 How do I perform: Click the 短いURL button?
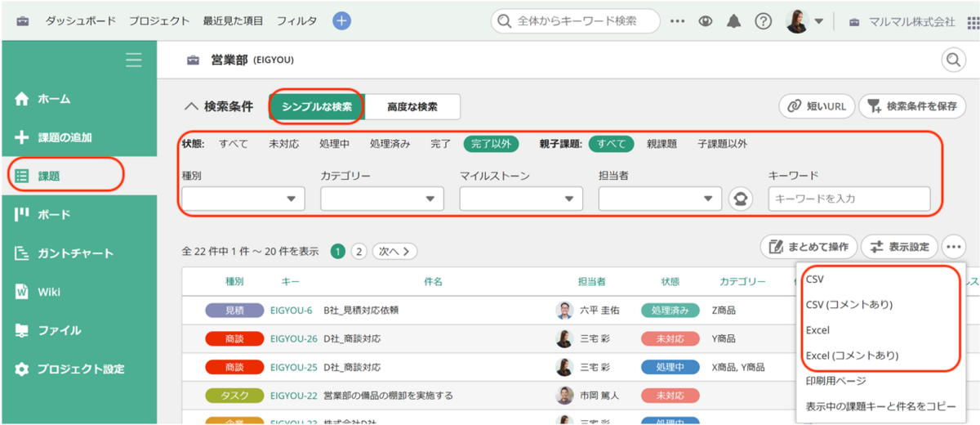pyautogui.click(x=817, y=106)
